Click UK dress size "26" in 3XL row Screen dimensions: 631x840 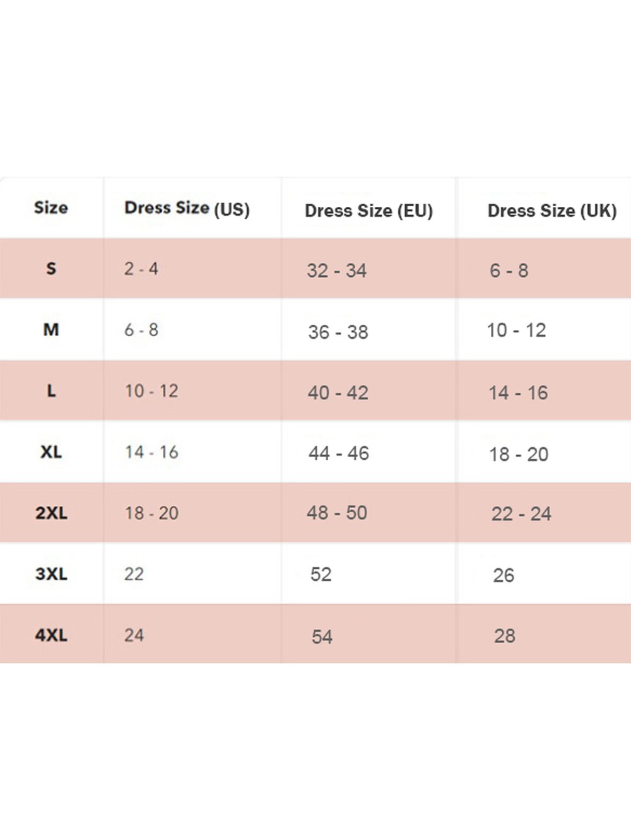pyautogui.click(x=504, y=575)
